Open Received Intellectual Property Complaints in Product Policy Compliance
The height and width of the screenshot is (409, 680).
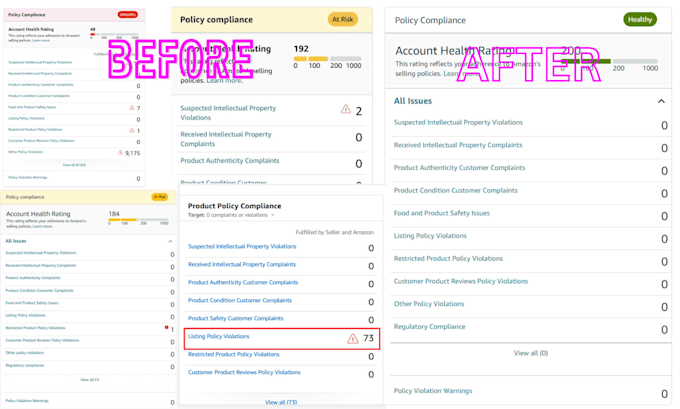click(x=242, y=264)
